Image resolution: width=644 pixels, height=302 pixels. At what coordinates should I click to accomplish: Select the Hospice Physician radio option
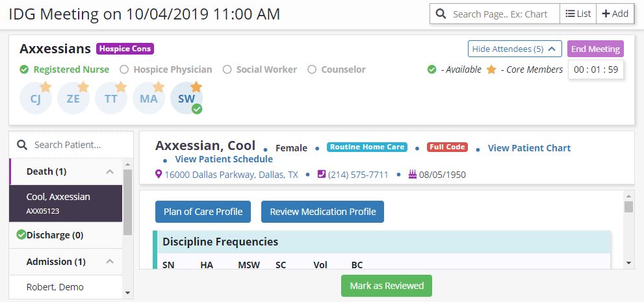pos(124,69)
